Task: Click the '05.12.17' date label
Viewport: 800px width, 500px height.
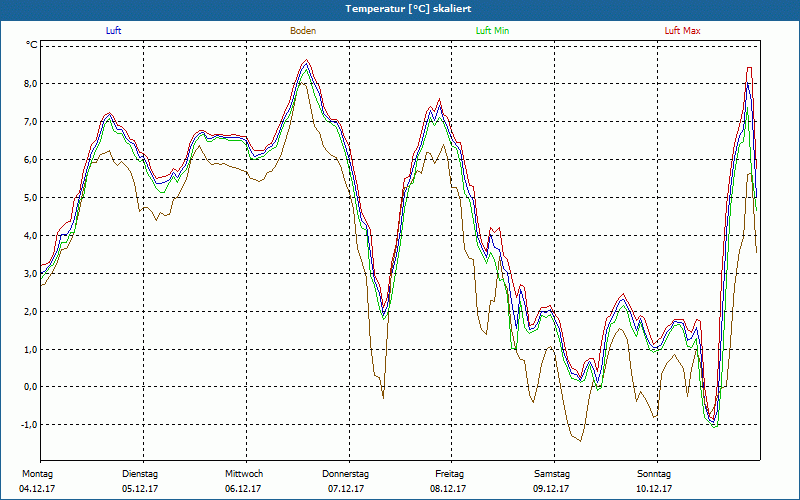Action: [x=140, y=489]
